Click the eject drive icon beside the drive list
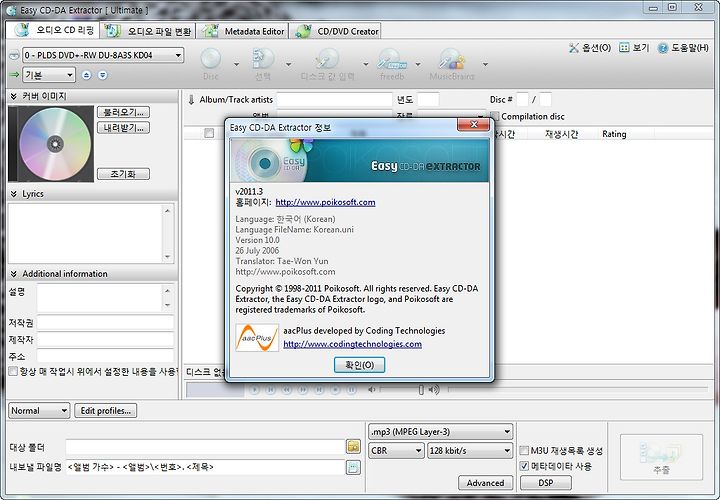This screenshot has width=720, height=500. click(x=14, y=55)
